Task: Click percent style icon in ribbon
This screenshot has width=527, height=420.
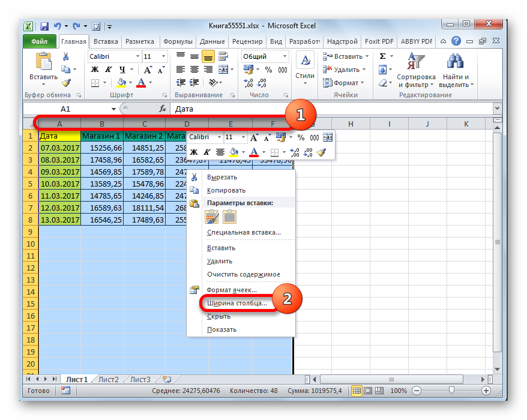Action: (268, 70)
